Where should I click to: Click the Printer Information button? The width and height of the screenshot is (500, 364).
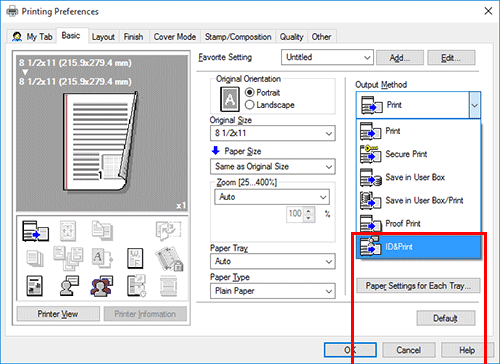[x=145, y=314]
